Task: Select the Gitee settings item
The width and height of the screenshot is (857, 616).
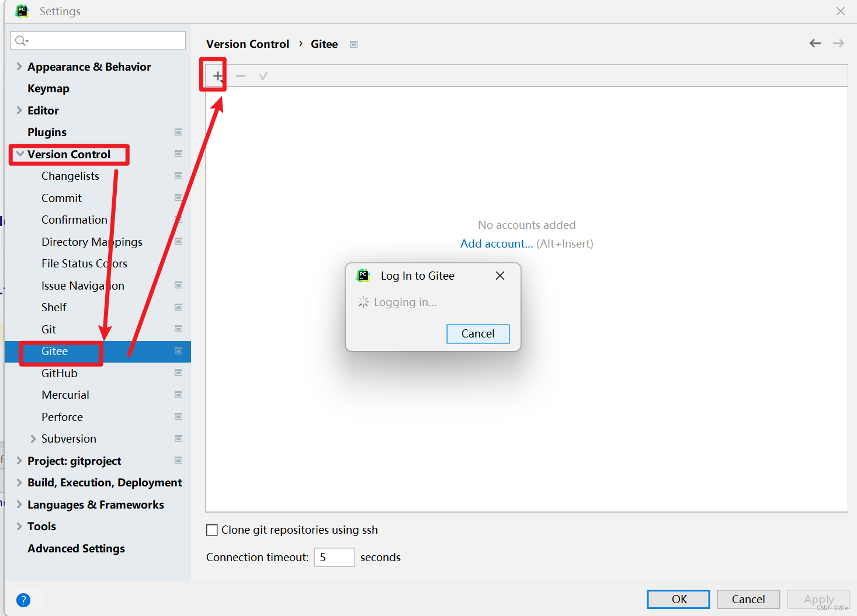Action: (x=54, y=351)
